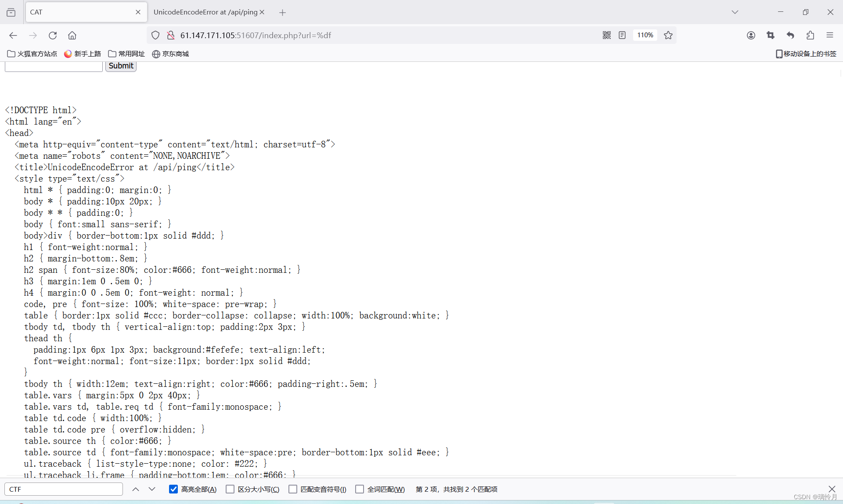Open the account profile icon

point(751,35)
